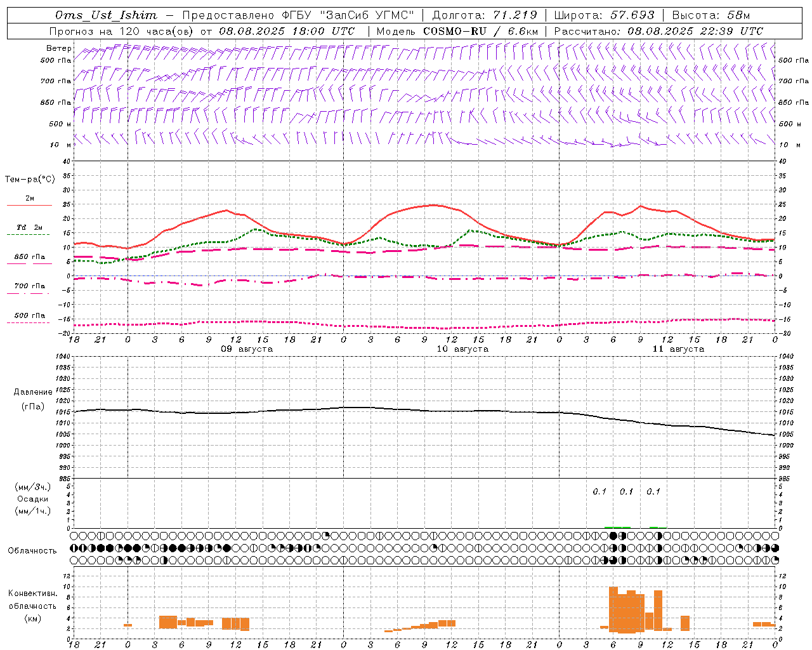Click the 'Тем-ра(°C)' temperature panel label
Screen dimensions: 812x650
(30, 180)
